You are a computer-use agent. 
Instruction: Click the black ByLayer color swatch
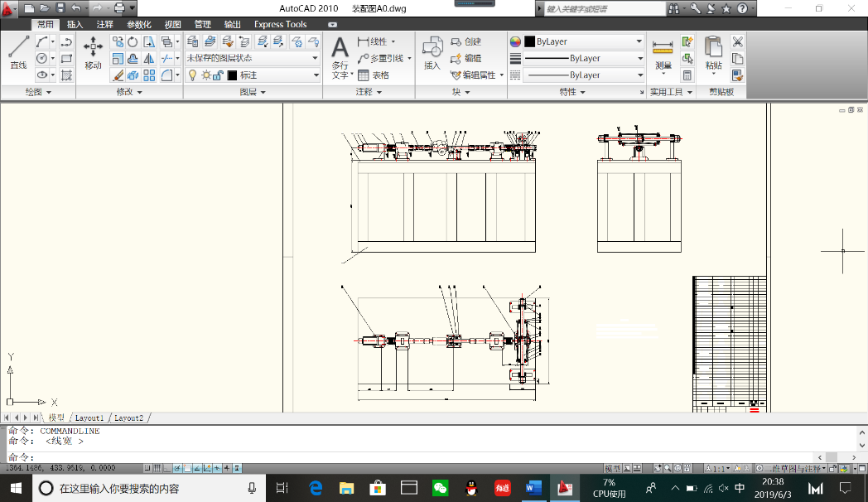529,41
